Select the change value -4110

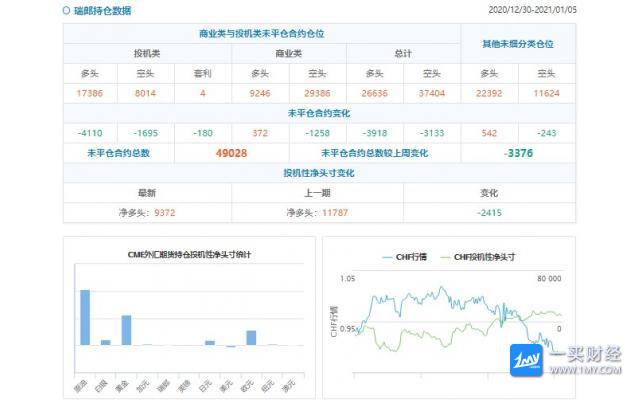90,133
